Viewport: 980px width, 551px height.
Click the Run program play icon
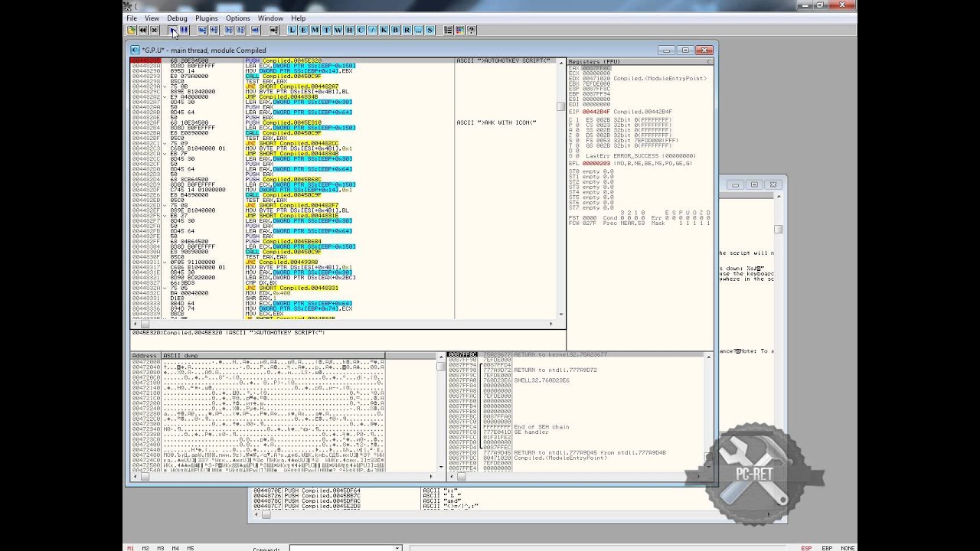tap(173, 30)
